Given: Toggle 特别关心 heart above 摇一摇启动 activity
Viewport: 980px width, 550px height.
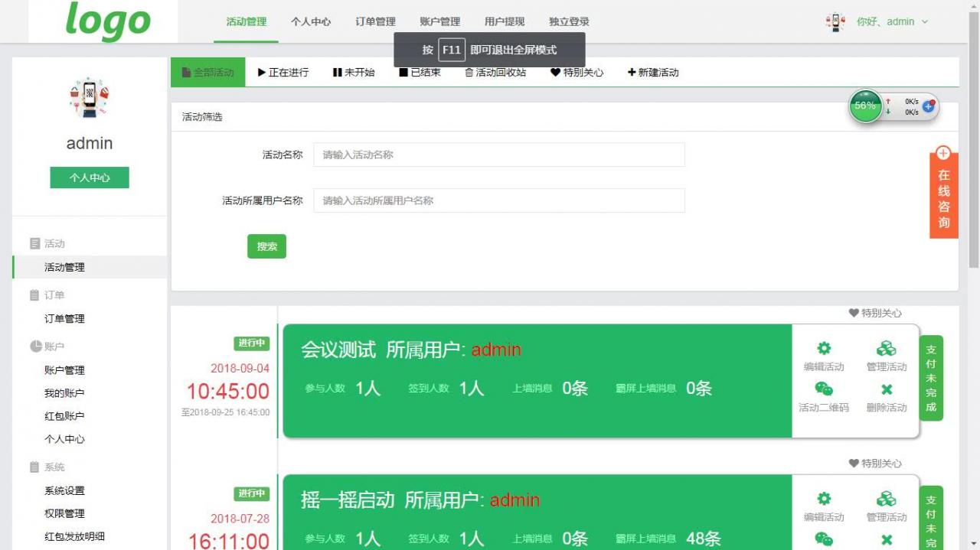Looking at the screenshot, I should click(853, 464).
